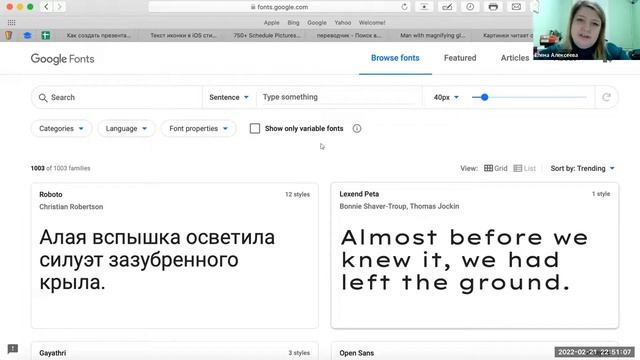Switch to the переводчик - Поиск tab
The height and width of the screenshot is (360, 640).
[349, 36]
